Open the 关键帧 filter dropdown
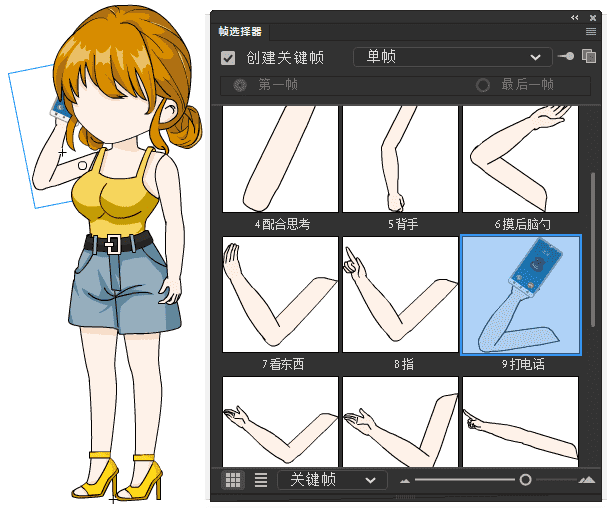Image resolution: width=610 pixels, height=516 pixels. (332, 480)
